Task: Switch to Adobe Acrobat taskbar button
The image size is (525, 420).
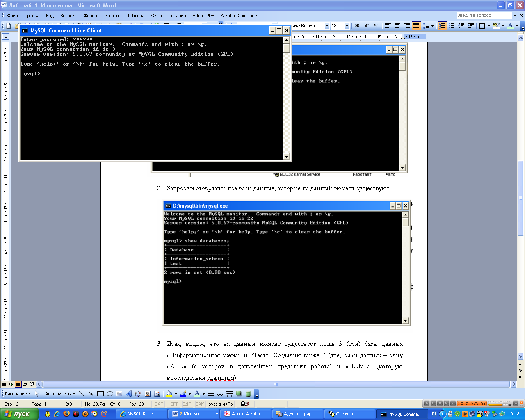Action: coord(245,414)
